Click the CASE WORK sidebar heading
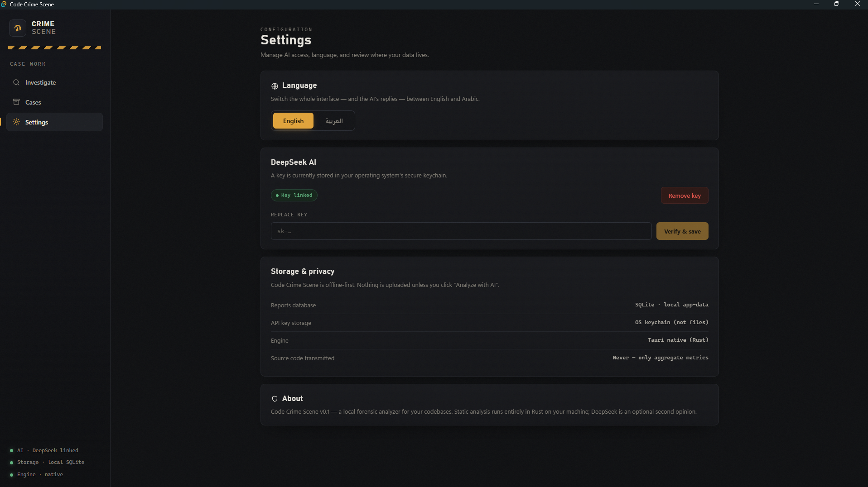This screenshot has height=487, width=868. coord(28,64)
